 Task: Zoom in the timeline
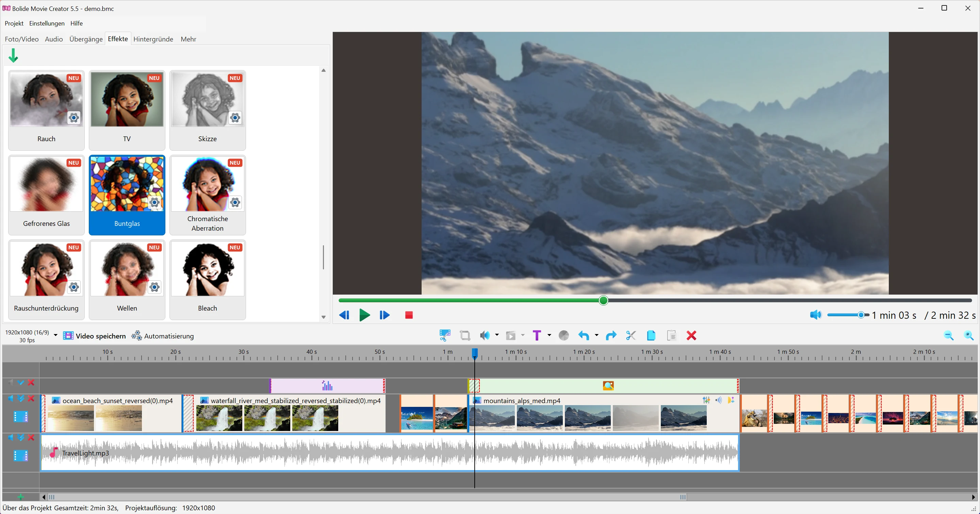click(968, 335)
